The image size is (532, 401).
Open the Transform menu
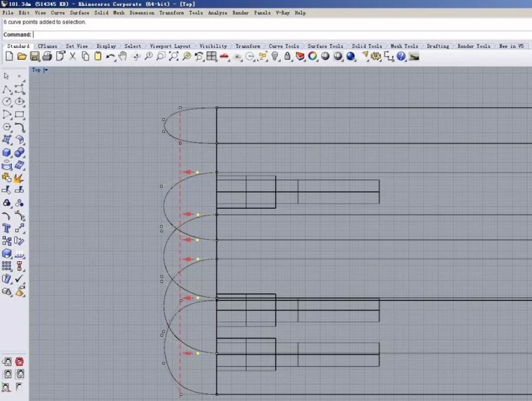click(171, 12)
